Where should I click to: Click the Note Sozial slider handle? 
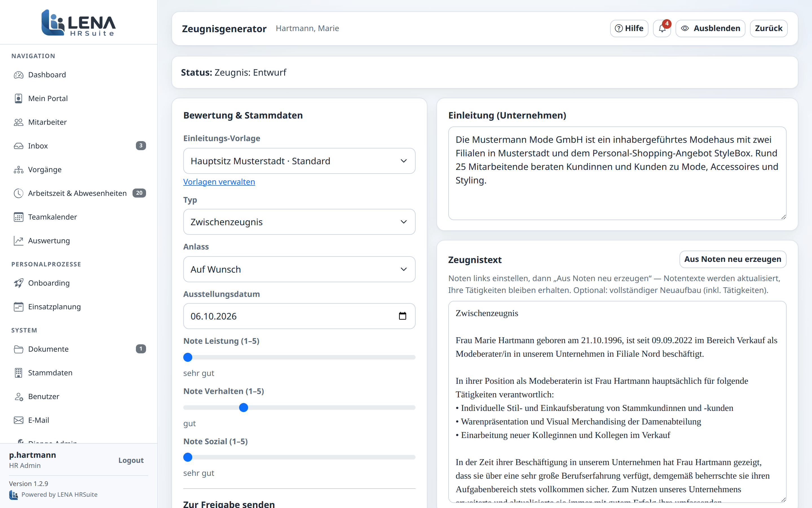pyautogui.click(x=188, y=457)
